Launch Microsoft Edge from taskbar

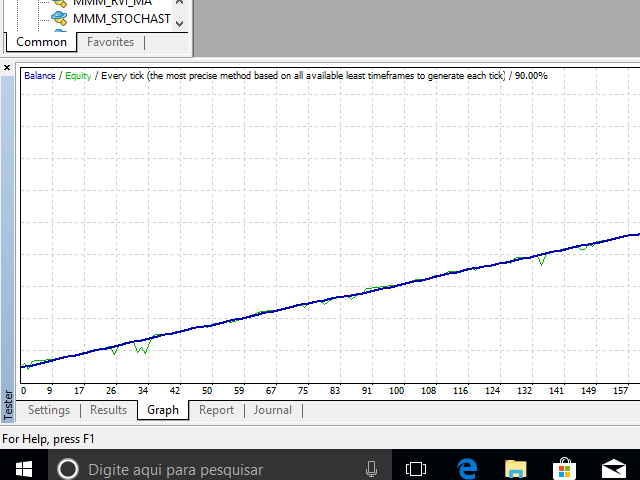coord(466,468)
